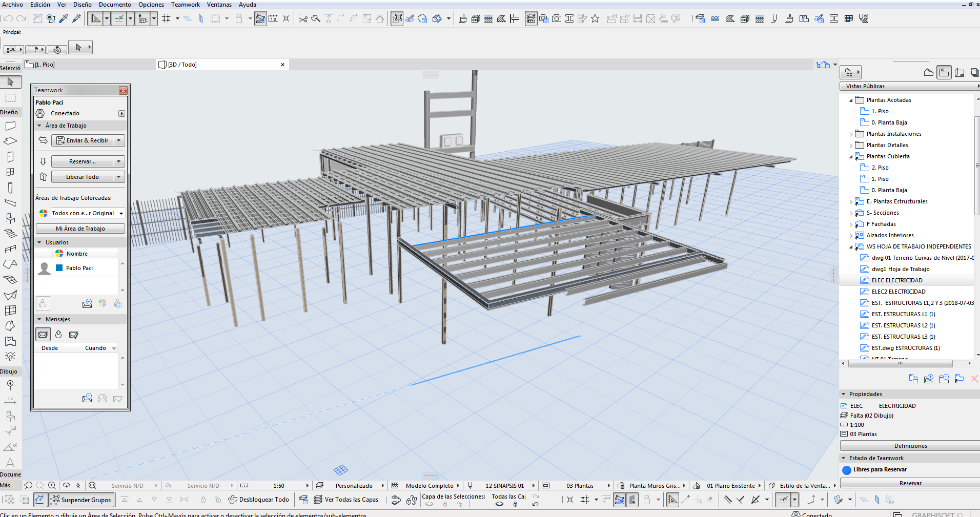Toggle the grid snap toolbar button
The height and width of the screenshot is (517, 980).
coord(166,19)
